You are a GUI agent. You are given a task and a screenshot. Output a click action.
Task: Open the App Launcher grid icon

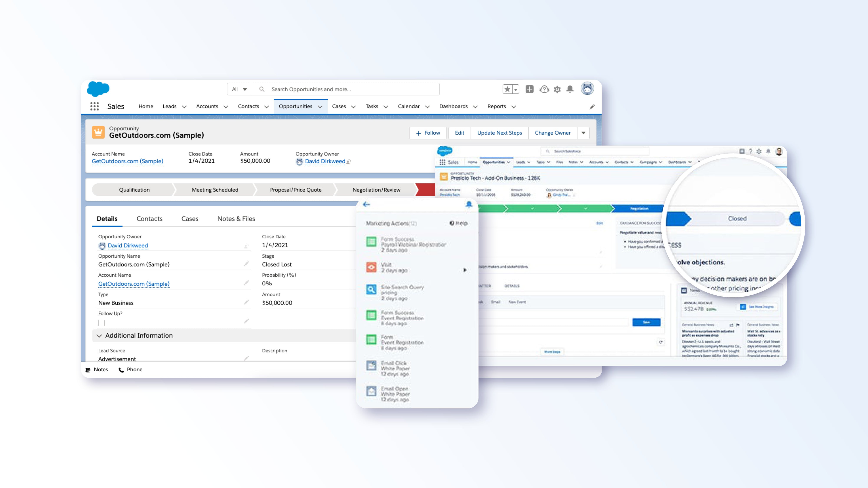tap(94, 106)
